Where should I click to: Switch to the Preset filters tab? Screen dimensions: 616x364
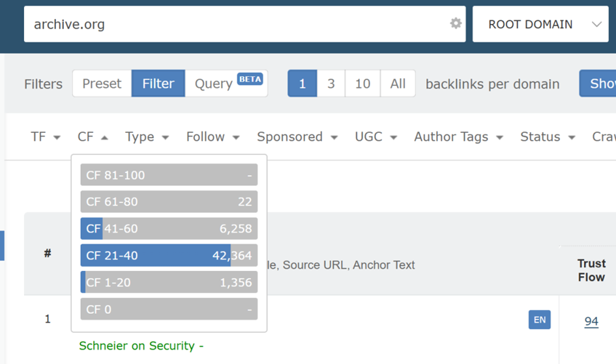pyautogui.click(x=102, y=83)
